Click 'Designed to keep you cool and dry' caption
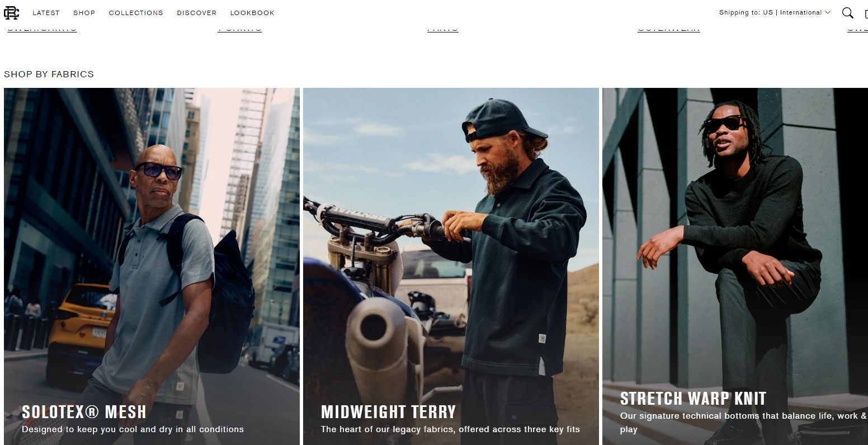The height and width of the screenshot is (445, 868). [133, 429]
